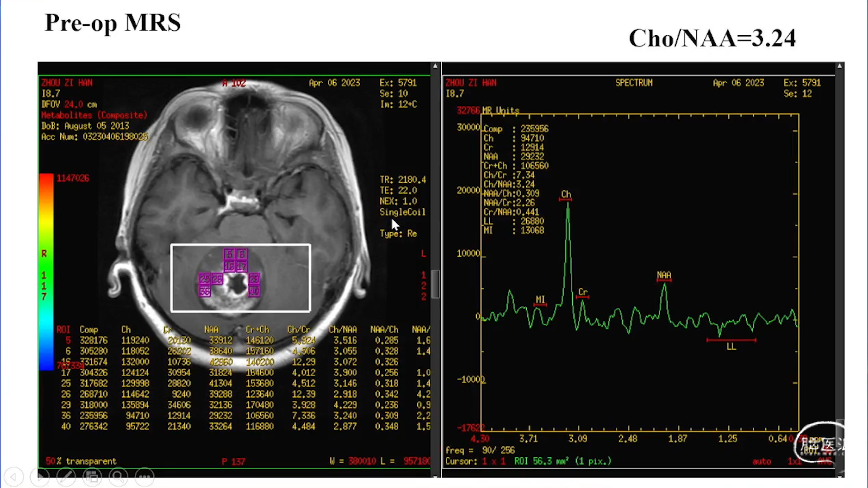Select ROI voxel 36 on MRI
Image resolution: width=868 pixels, height=488 pixels.
pyautogui.click(x=205, y=291)
